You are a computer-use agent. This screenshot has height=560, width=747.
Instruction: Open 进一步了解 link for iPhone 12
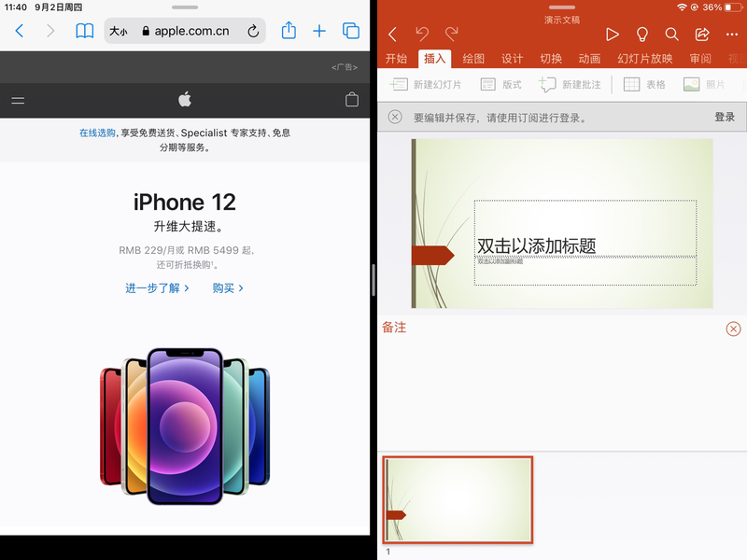pos(157,288)
